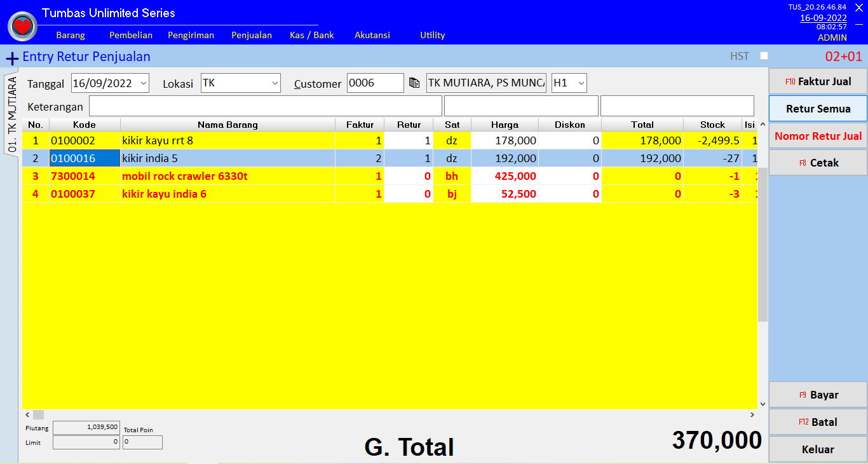Click the Piutang value field 1,039,500
Viewport: 868px width, 464px height.
[x=86, y=428]
